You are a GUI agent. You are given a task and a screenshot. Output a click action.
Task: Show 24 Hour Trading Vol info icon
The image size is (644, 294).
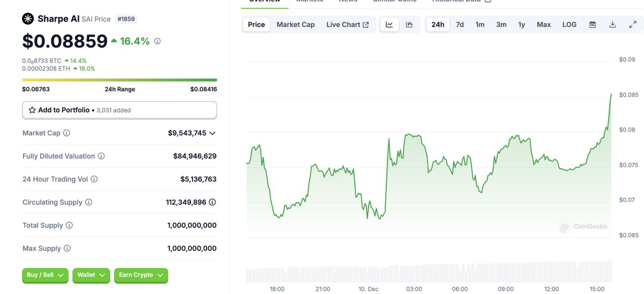click(x=94, y=179)
